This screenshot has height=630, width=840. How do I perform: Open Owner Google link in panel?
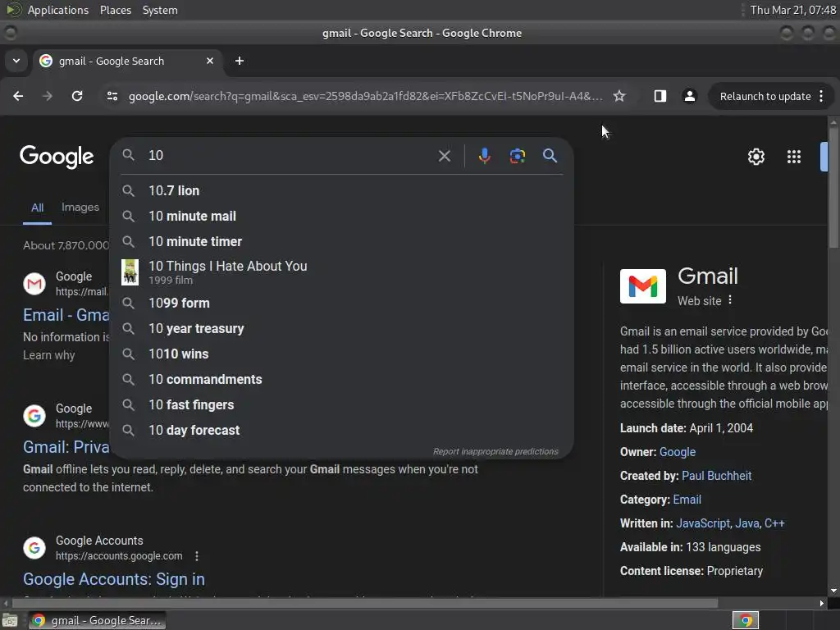coord(677,452)
